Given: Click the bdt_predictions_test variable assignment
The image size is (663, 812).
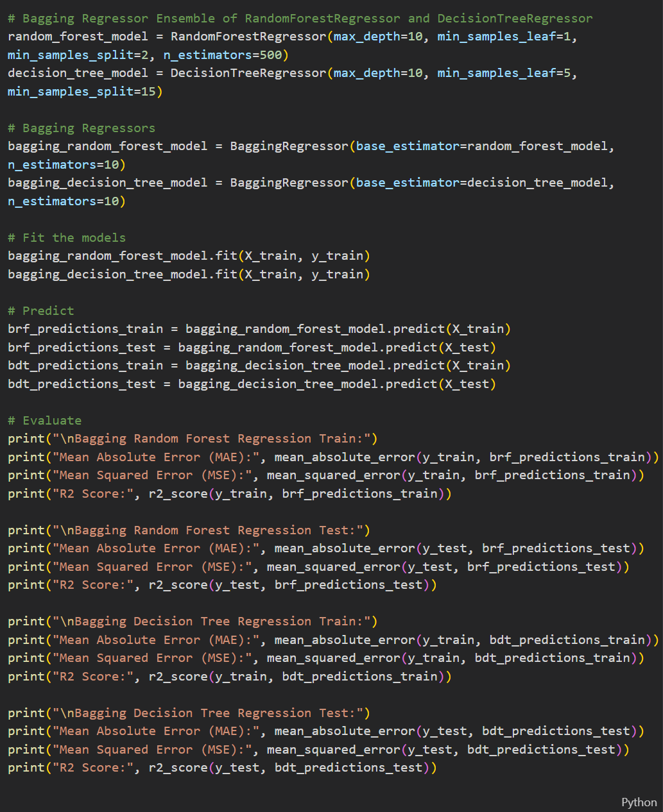Looking at the screenshot, I should click(x=82, y=384).
